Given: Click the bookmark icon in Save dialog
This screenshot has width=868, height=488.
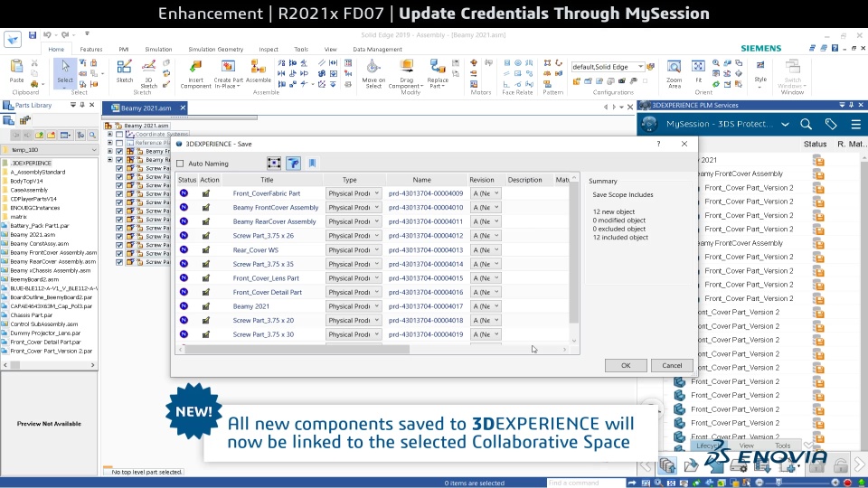Looking at the screenshot, I should pyautogui.click(x=312, y=163).
